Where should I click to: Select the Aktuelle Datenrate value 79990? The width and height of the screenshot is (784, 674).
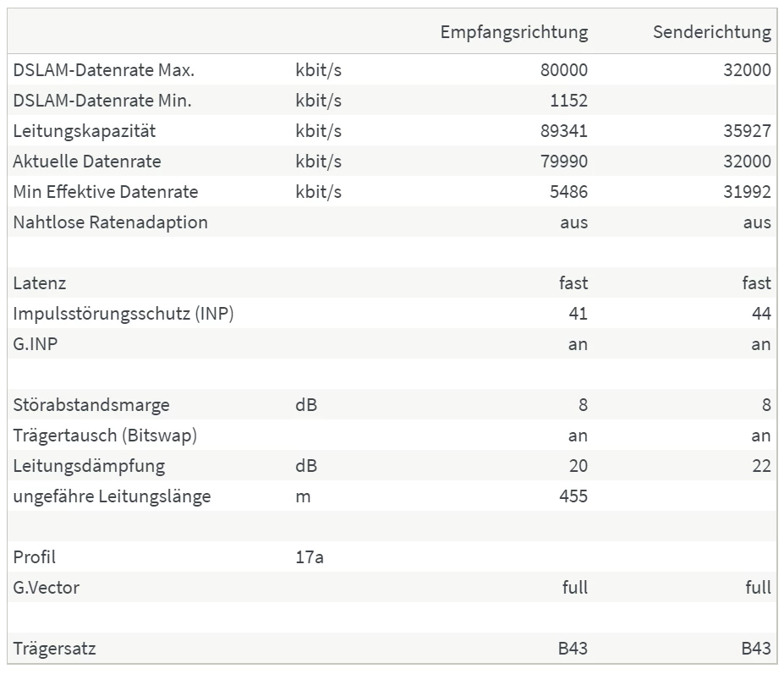(x=563, y=162)
